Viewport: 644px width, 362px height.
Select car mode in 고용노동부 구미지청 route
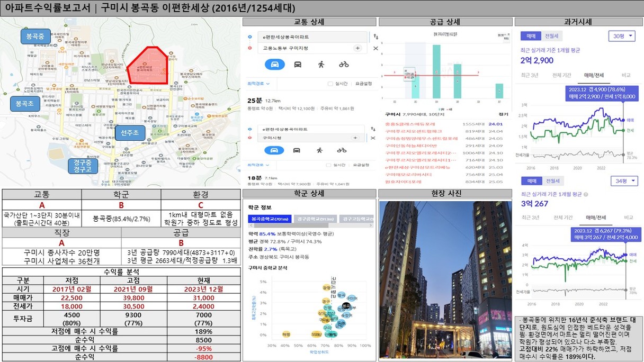pos(275,65)
